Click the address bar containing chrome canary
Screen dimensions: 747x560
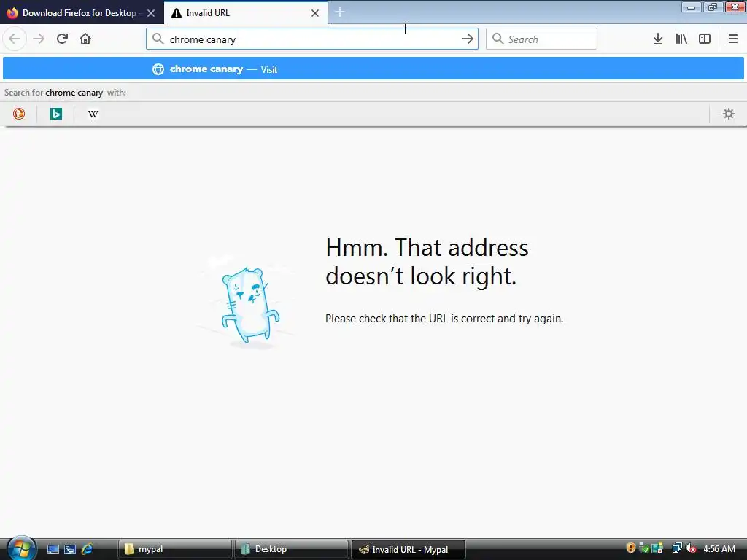coord(312,39)
